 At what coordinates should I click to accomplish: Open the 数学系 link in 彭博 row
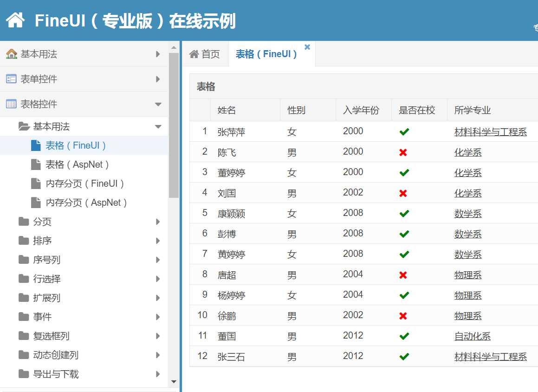467,234
